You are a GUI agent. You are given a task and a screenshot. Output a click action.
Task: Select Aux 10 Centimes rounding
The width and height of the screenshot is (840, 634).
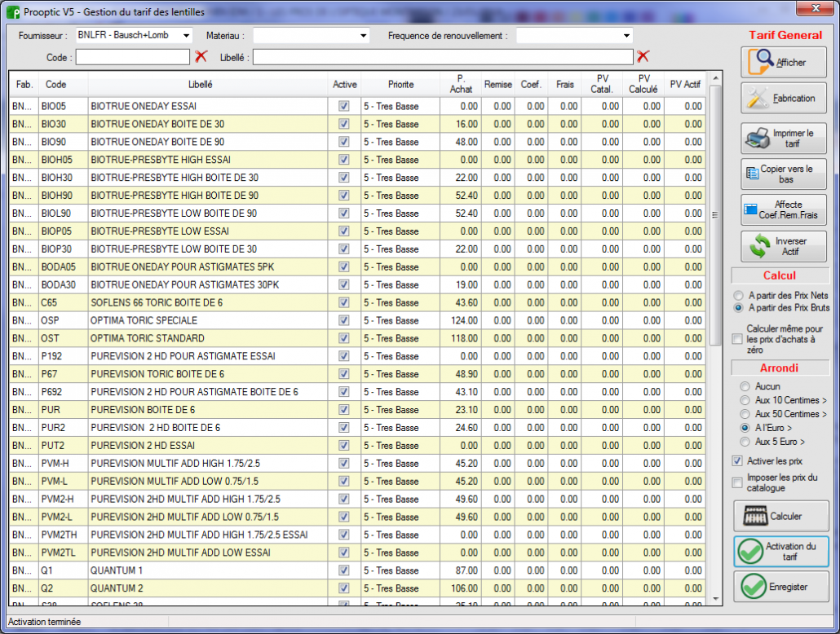pyautogui.click(x=745, y=400)
